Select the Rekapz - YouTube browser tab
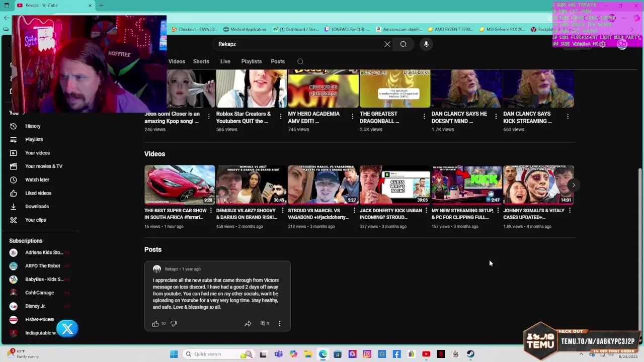 click(x=54, y=6)
